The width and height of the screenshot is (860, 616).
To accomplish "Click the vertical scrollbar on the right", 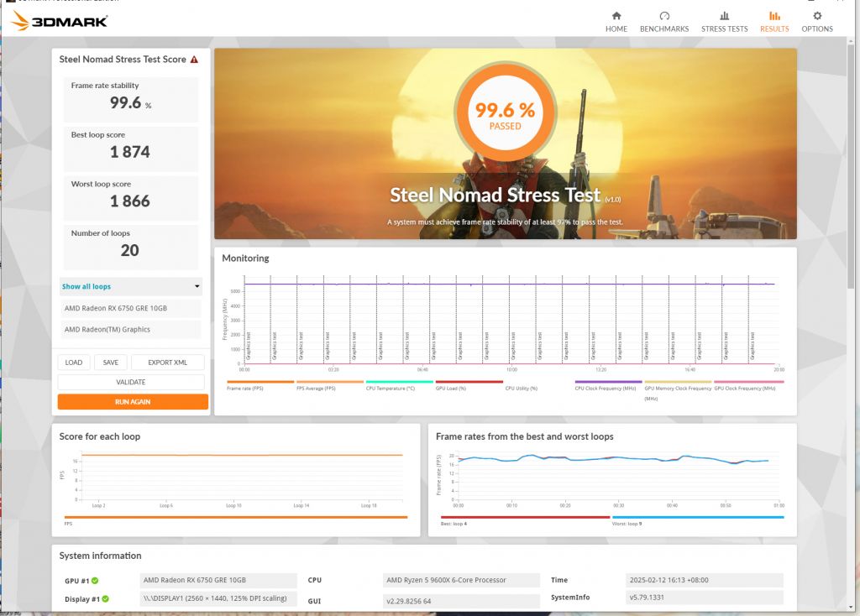I will point(852,168).
